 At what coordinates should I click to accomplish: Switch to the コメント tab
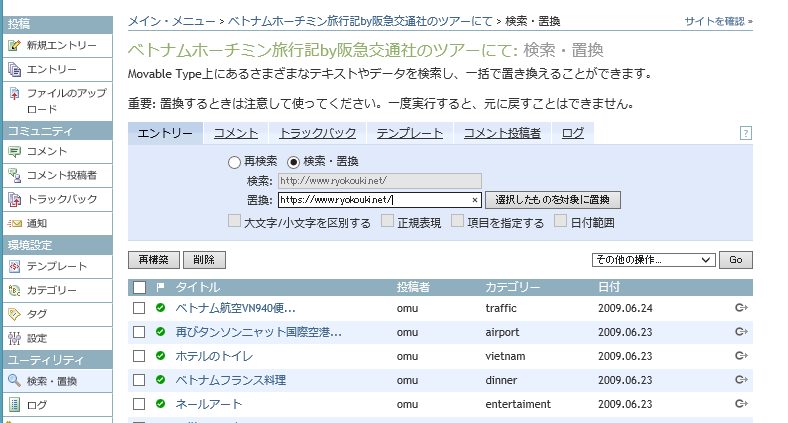(236, 133)
